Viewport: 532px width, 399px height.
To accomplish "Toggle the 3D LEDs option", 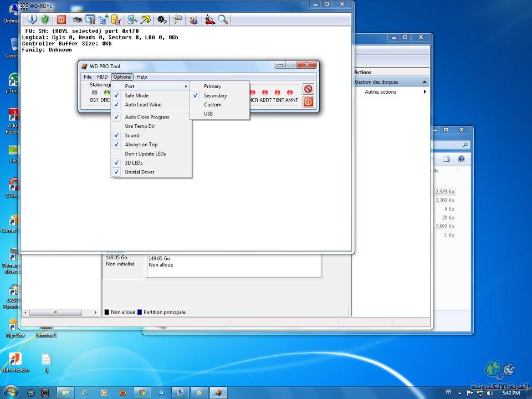I will pyautogui.click(x=151, y=163).
